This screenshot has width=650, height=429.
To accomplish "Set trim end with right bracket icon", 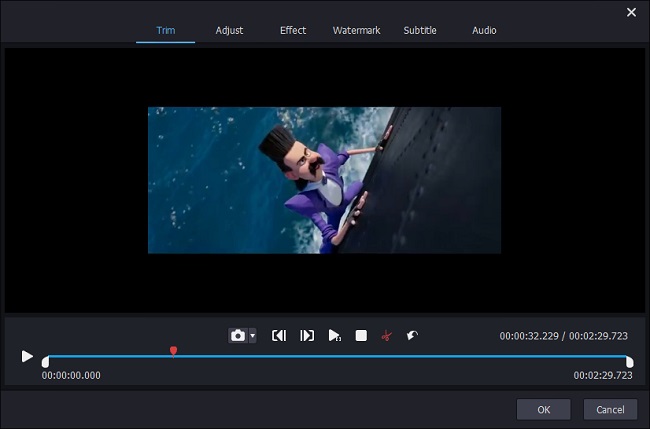I will point(307,335).
